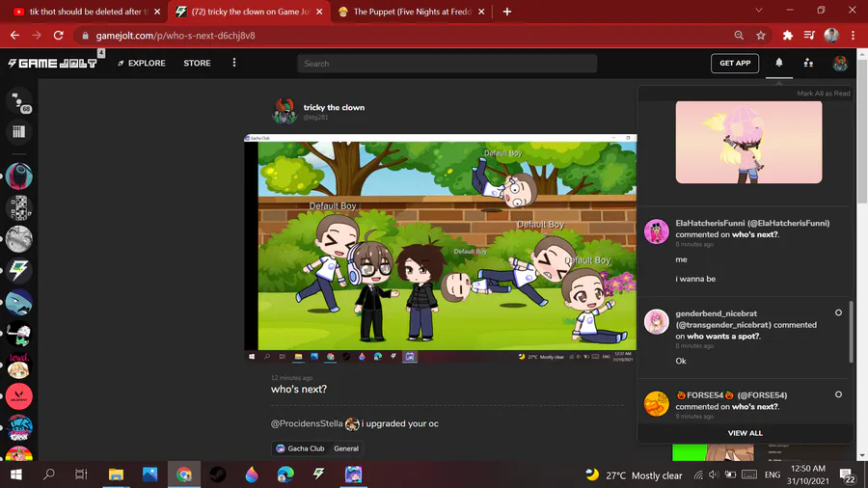Open the sidebar chat icon with badge 68
The image size is (868, 488).
[19, 101]
